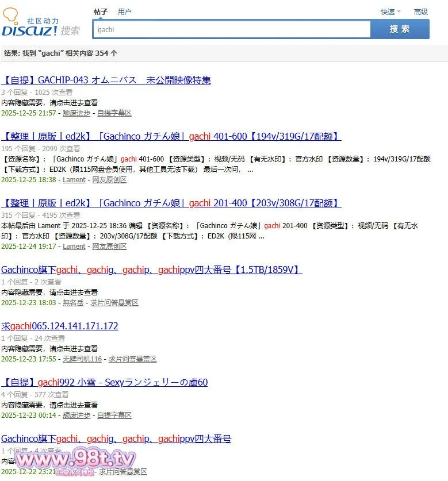The width and height of the screenshot is (448, 481).
Task: Go to 自提字幕区 forum from first result
Action: pyautogui.click(x=114, y=113)
